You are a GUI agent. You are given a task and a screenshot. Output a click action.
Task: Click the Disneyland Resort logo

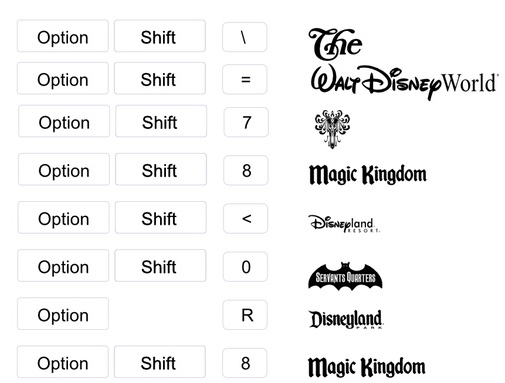[x=344, y=223]
